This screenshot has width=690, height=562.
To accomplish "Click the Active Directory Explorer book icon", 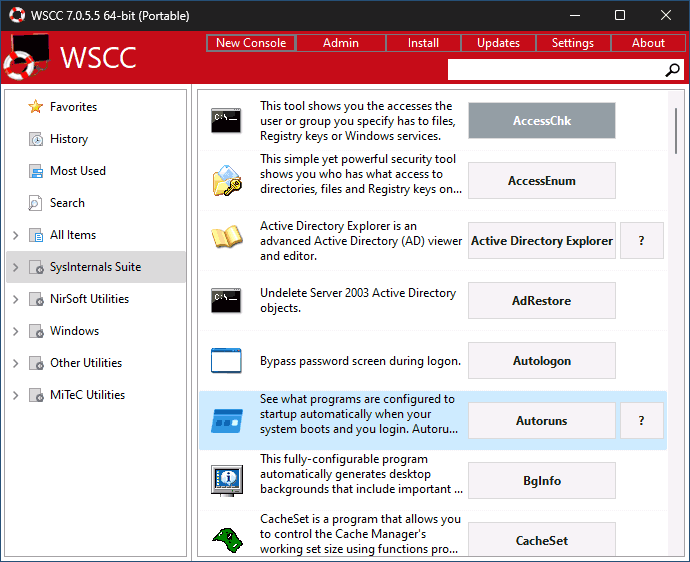I will 227,237.
